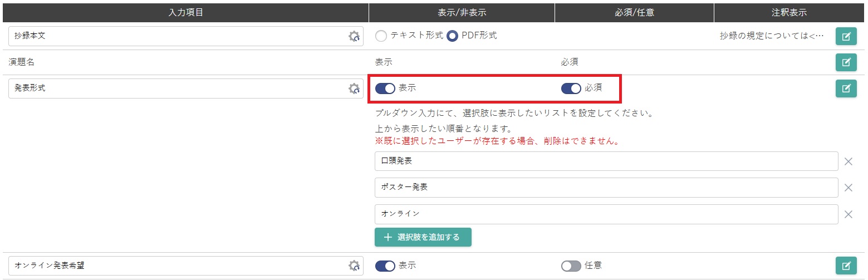Remove the オンライン option
Viewport: 868px width, 280px height.
tap(849, 214)
